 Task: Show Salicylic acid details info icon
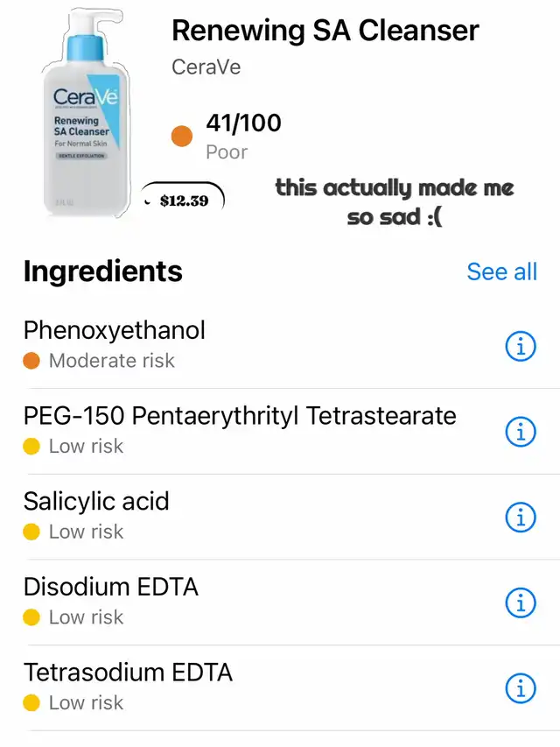(x=521, y=518)
